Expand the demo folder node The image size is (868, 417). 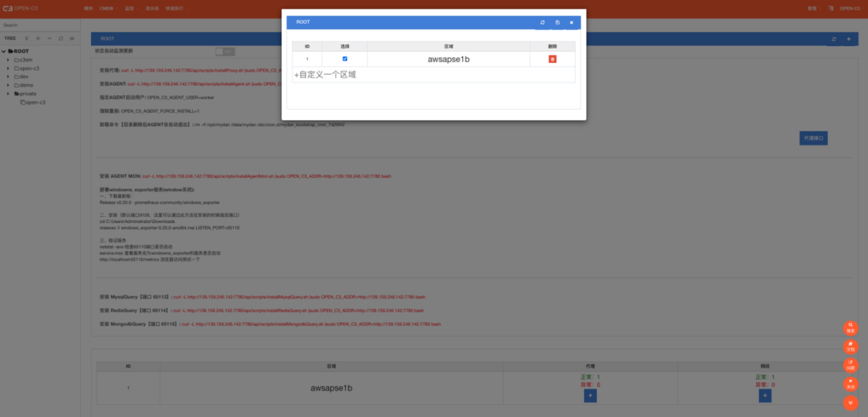coord(8,85)
